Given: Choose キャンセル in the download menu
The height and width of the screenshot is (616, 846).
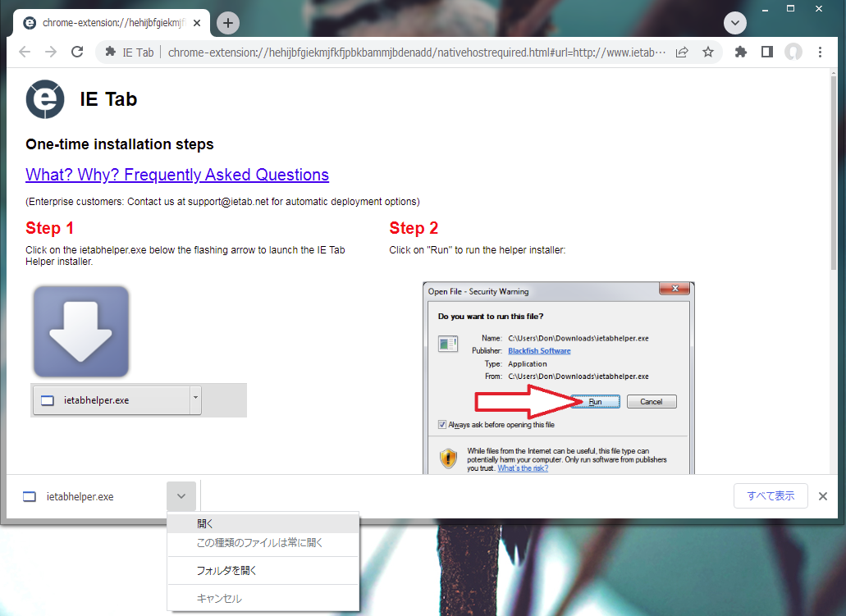Looking at the screenshot, I should (x=263, y=598).
